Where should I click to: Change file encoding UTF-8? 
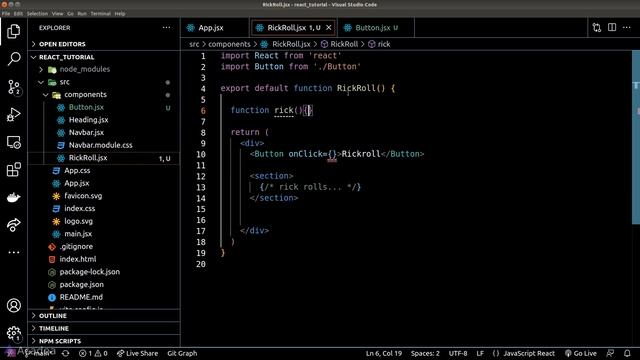(458, 353)
